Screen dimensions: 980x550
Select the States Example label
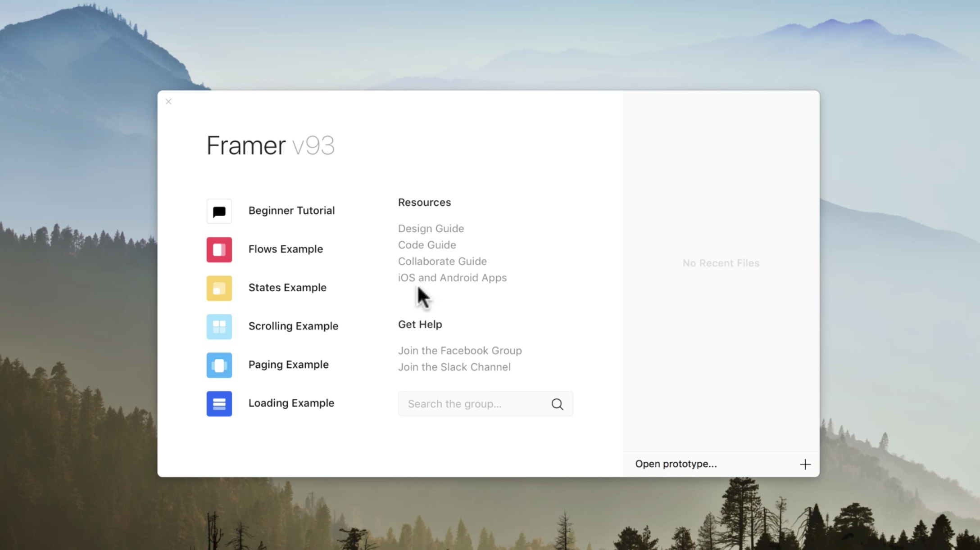(287, 288)
